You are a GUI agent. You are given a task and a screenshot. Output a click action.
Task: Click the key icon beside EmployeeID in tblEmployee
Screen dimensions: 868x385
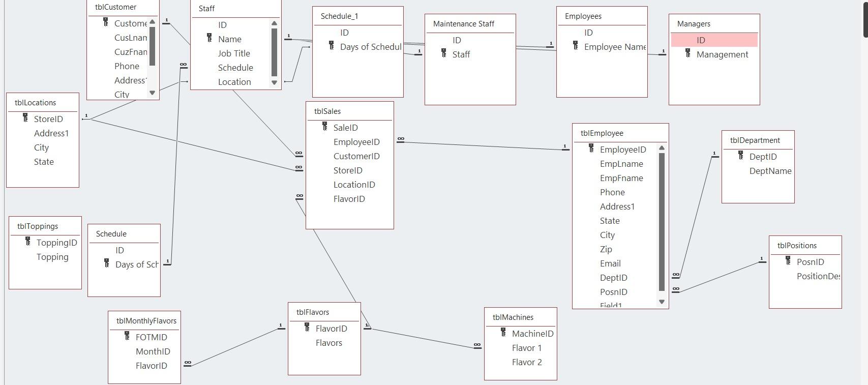(591, 148)
